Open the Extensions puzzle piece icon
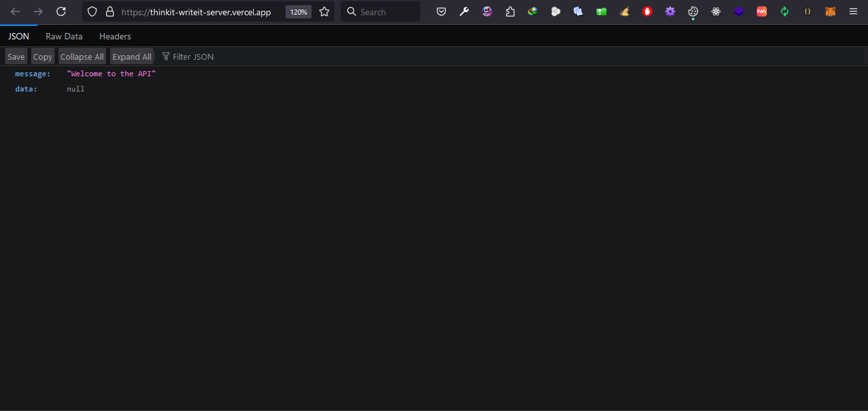Viewport: 868px width, 411px height. 510,11
